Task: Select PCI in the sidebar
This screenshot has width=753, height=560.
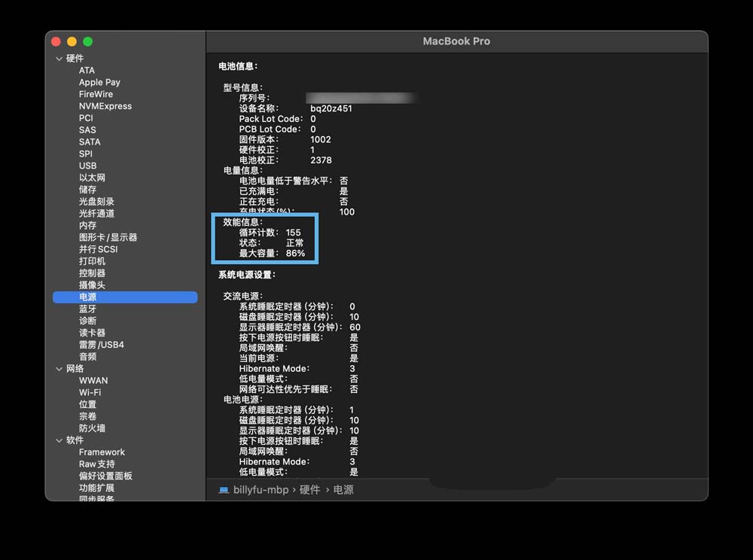Action: click(86, 118)
